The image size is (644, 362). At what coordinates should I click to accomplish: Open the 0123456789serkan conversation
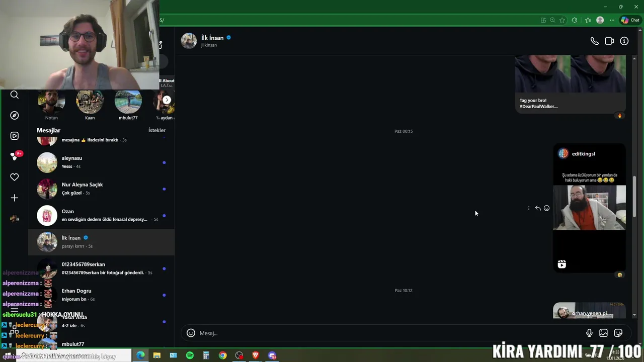tap(101, 268)
